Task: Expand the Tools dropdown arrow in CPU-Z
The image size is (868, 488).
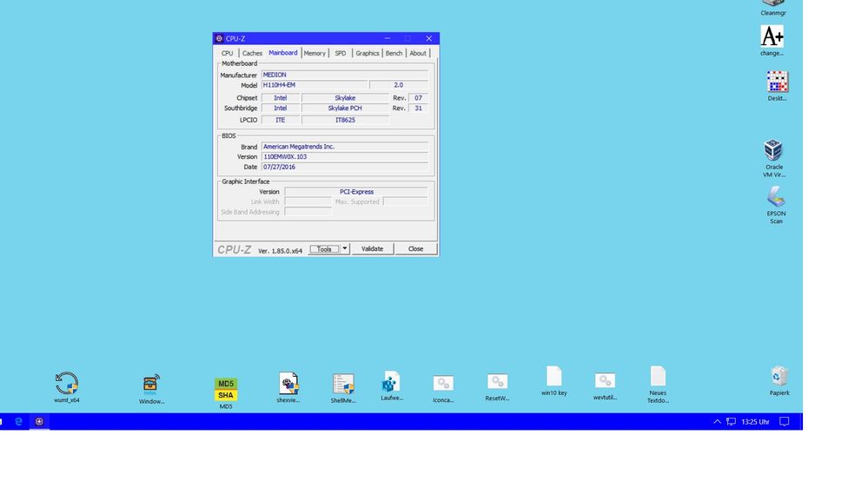Action: 345,249
